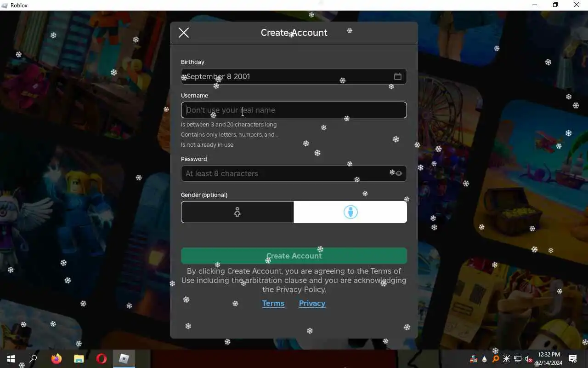The width and height of the screenshot is (588, 368).
Task: Open File Explorer from the taskbar
Action: tap(79, 359)
